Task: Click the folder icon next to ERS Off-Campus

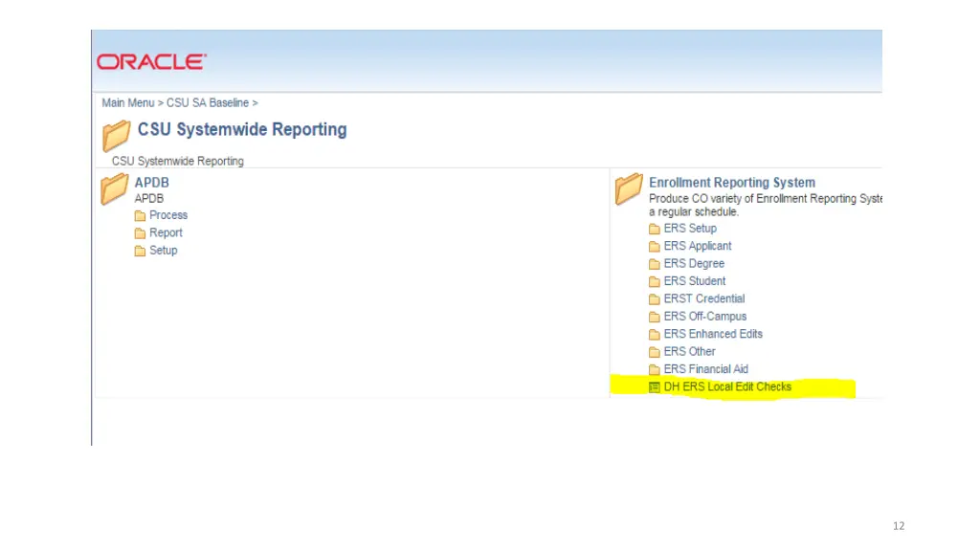Action: [655, 317]
